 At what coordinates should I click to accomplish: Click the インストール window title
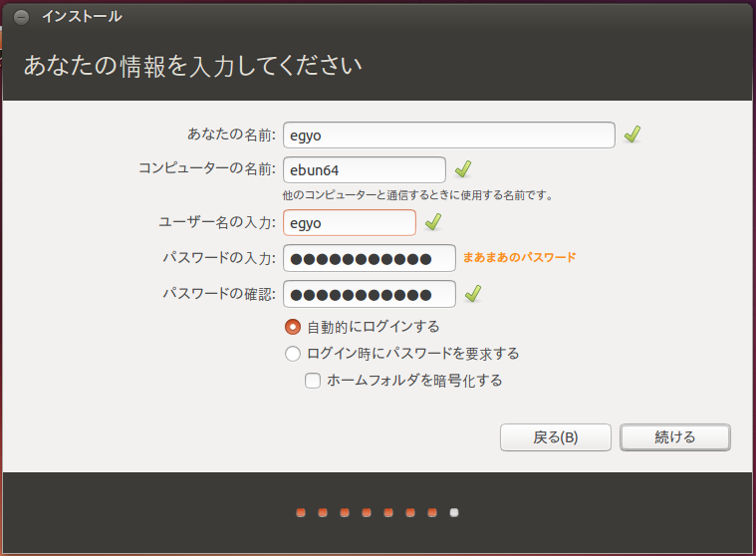point(82,16)
